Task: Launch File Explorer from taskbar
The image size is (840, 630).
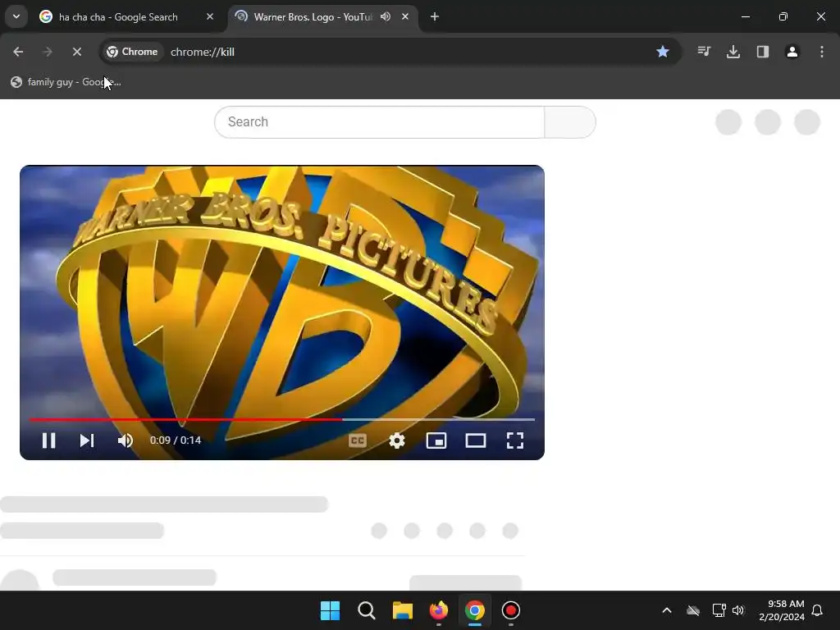Action: pyautogui.click(x=402, y=610)
